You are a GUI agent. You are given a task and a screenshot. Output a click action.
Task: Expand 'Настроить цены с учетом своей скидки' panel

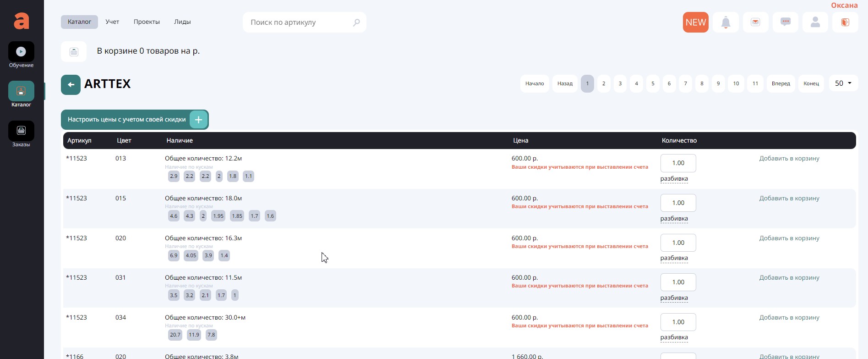[x=198, y=120]
